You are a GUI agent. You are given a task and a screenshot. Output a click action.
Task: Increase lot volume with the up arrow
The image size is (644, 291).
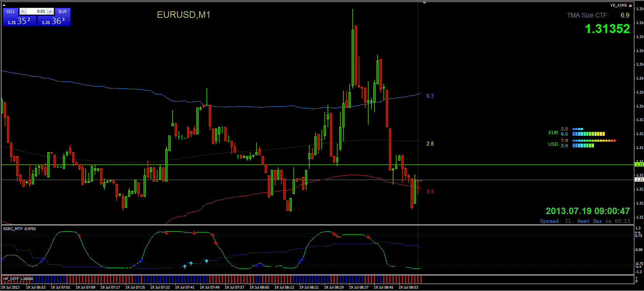point(50,12)
